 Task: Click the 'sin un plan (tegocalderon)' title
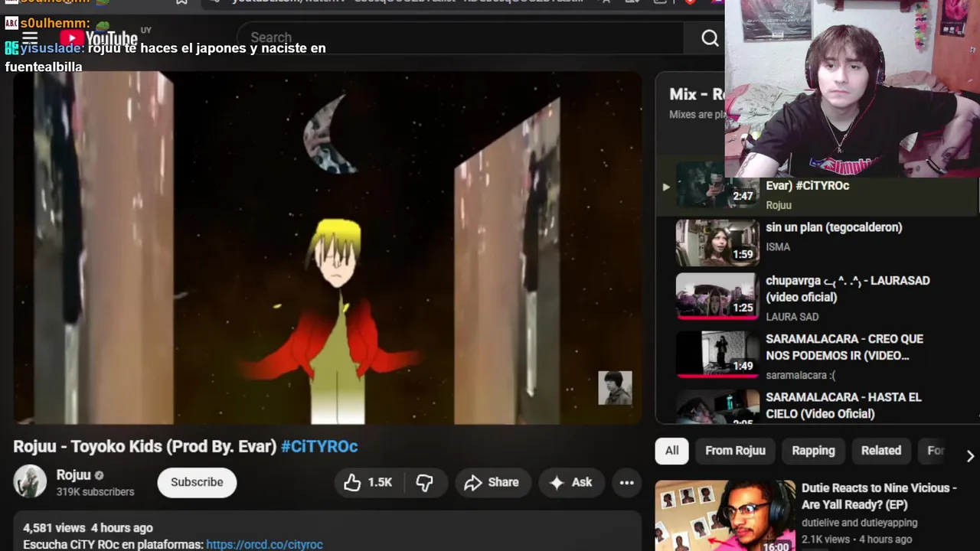(834, 227)
